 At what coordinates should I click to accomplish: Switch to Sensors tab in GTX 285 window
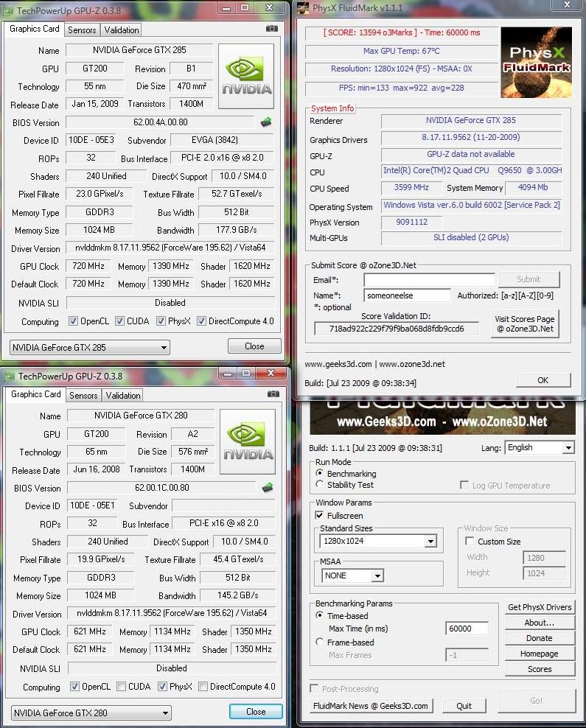tap(82, 30)
